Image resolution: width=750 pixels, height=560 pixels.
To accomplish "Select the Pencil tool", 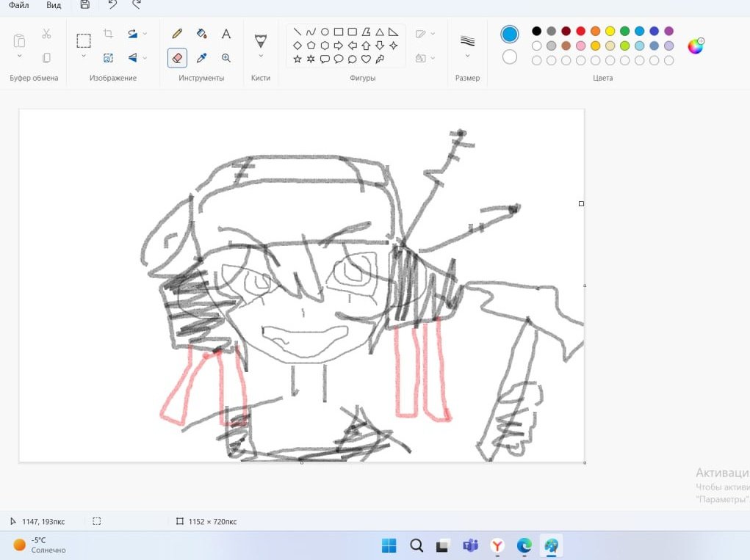I will point(177,34).
